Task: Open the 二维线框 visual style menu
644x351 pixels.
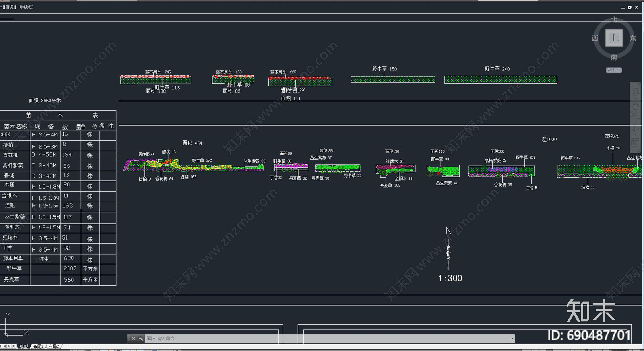Action: point(25,7)
